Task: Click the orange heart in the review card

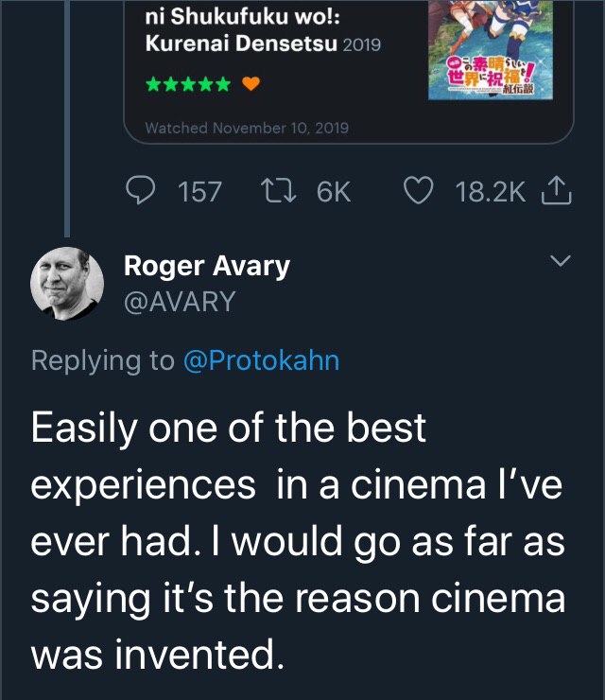Action: (251, 84)
